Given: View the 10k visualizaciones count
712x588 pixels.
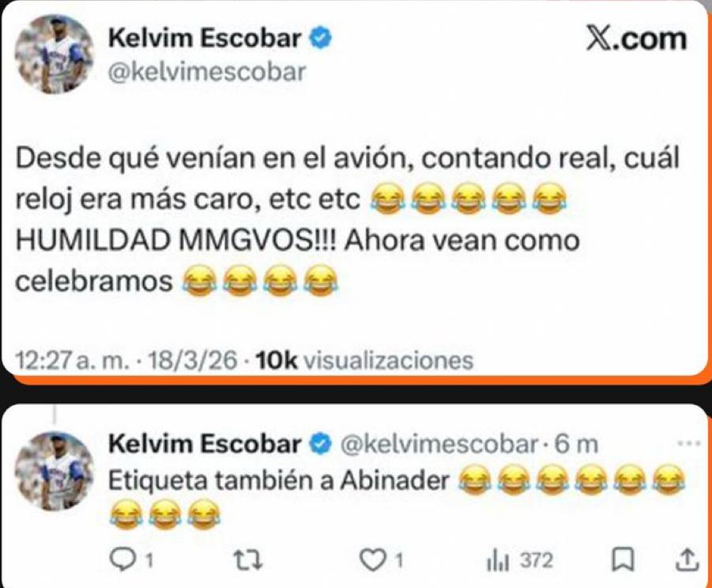Looking at the screenshot, I should pyautogui.click(x=364, y=360).
